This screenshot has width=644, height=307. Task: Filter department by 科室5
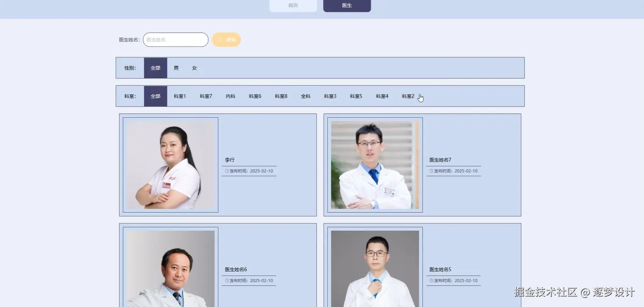(356, 96)
